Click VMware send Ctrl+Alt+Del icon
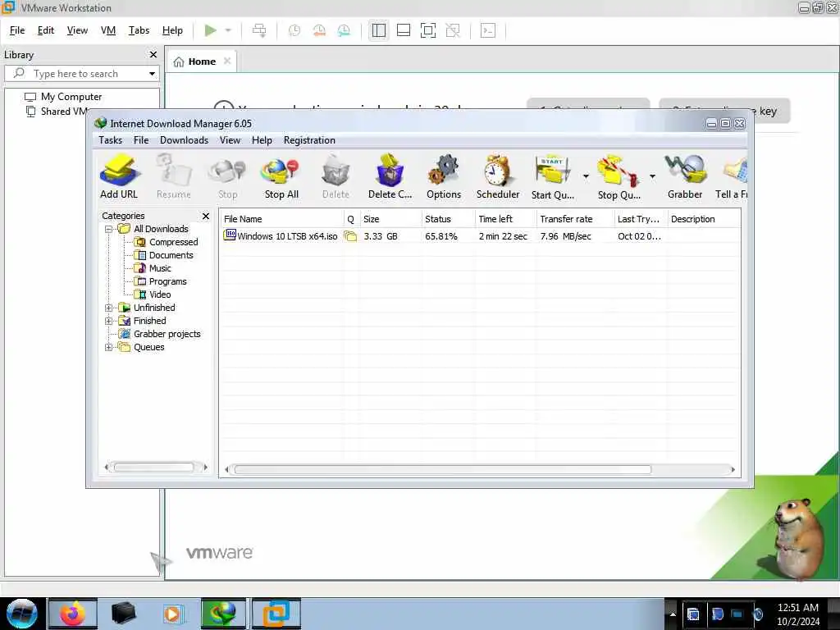The image size is (840, 630). 259,30
